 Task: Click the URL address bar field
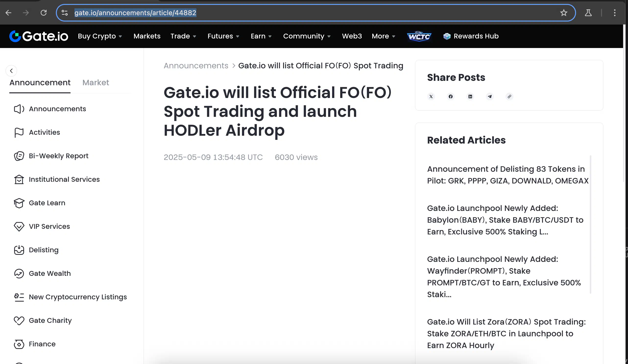tap(315, 13)
